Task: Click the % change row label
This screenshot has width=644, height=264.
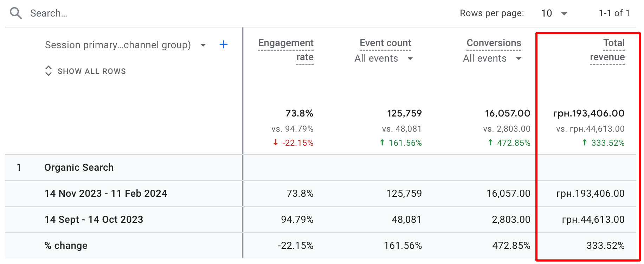Action: [66, 246]
